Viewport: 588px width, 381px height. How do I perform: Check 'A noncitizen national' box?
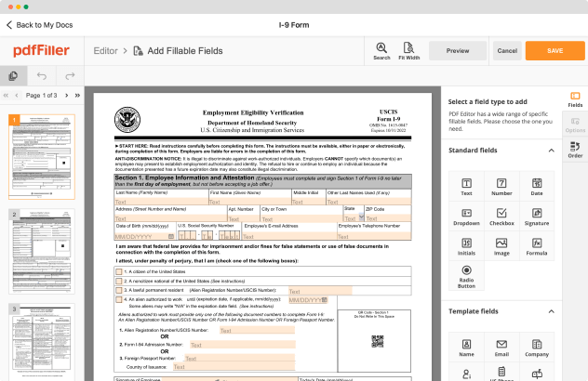pos(119,281)
